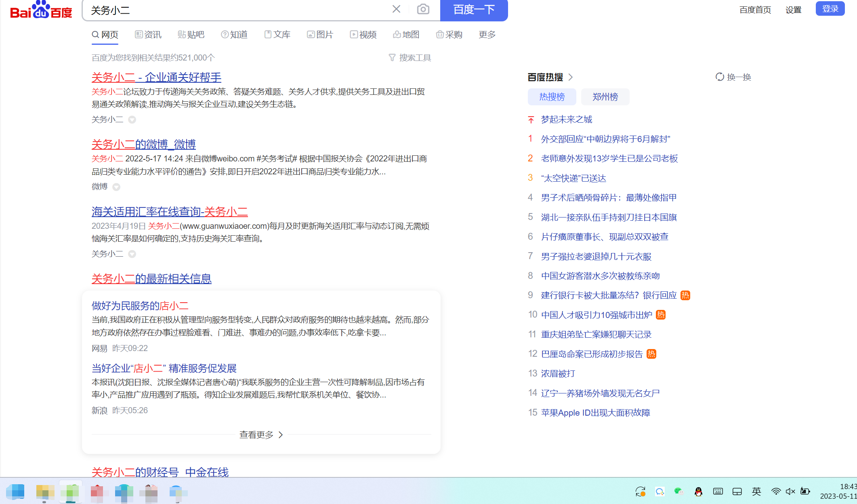Open 百度热搜 chevron arrow
Screen dimensions: 857x504
pyautogui.click(x=571, y=77)
